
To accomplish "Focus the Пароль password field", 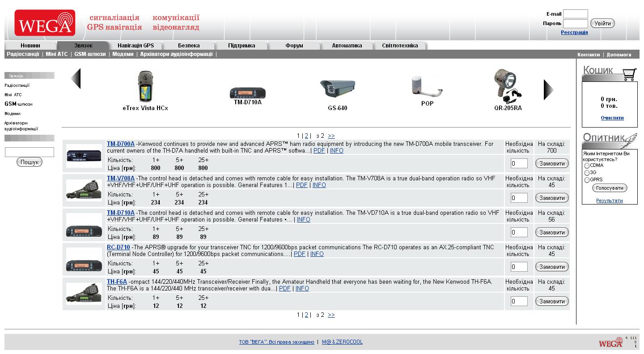I will point(576,24).
